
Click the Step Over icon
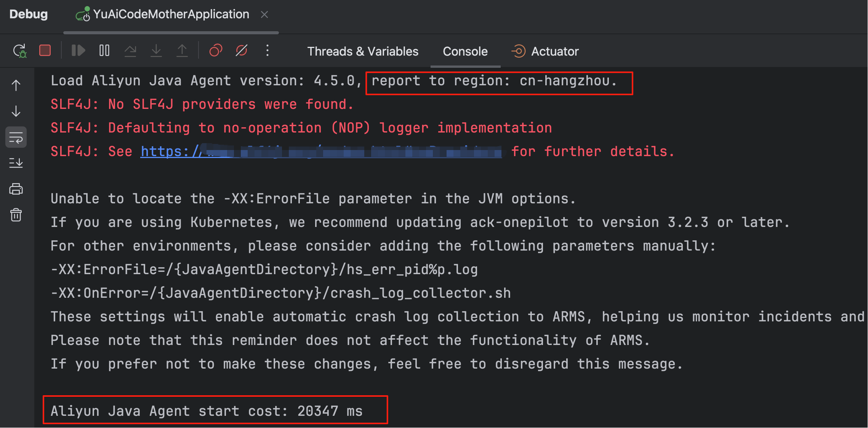point(130,51)
